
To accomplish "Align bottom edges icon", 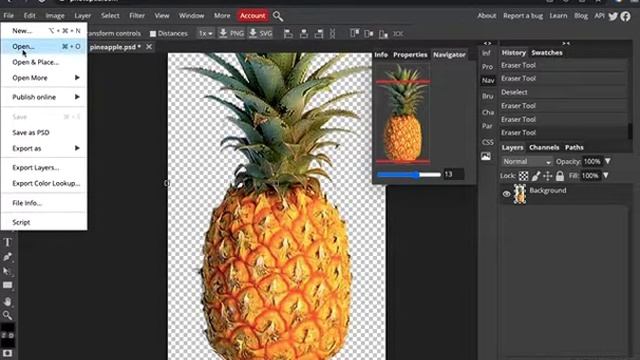I will point(383,34).
